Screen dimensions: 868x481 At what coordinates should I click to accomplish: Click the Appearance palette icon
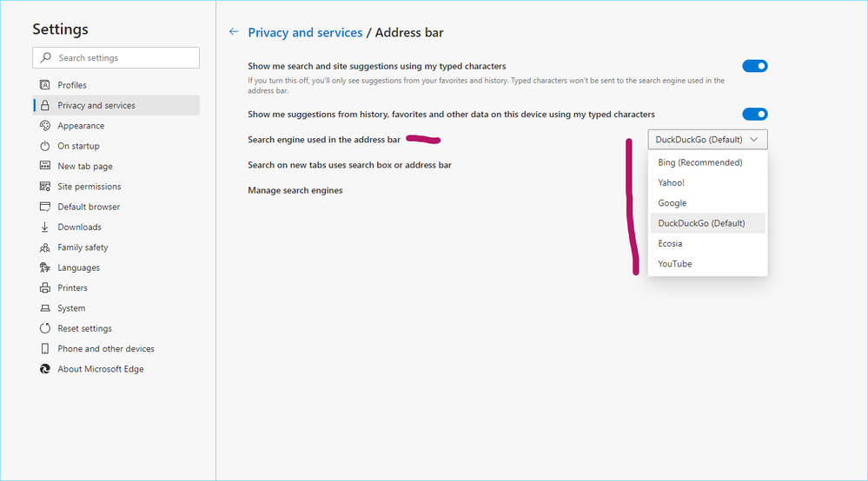point(45,126)
